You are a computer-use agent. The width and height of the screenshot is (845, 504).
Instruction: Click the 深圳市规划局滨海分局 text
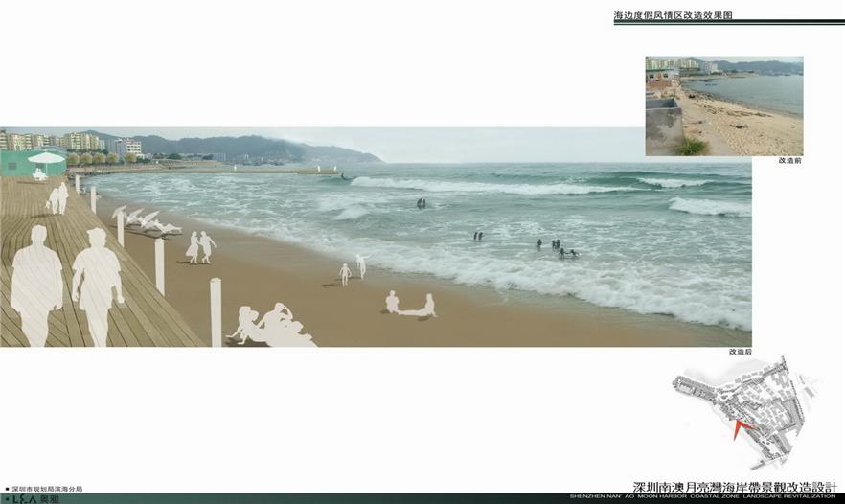click(47, 488)
